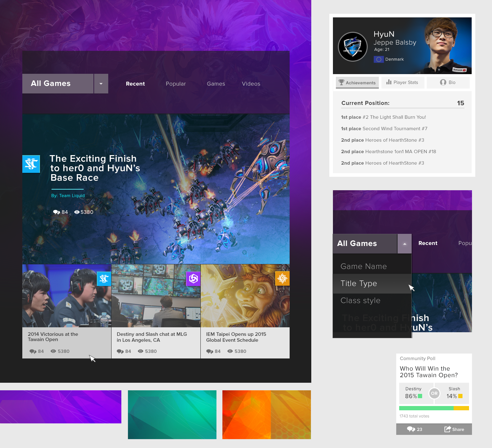Click the green and yellow poll results bar

tap(434, 408)
